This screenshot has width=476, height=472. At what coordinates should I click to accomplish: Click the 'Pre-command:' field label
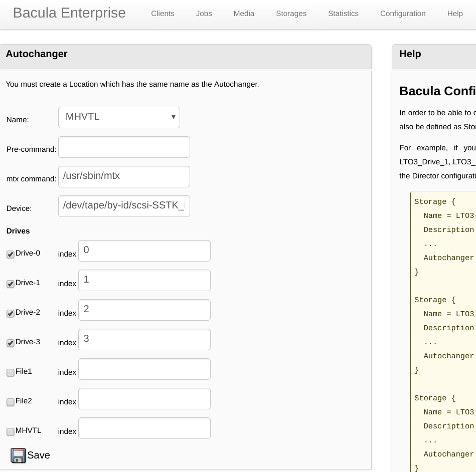31,149
